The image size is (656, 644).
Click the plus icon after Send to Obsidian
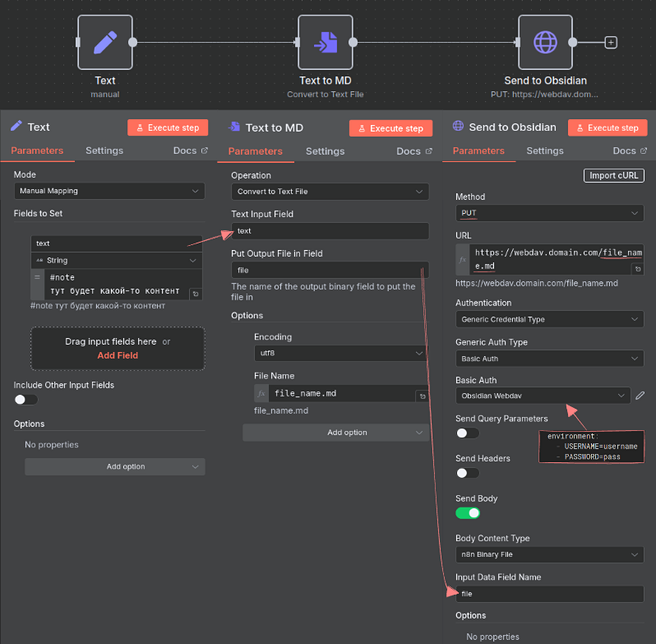pyautogui.click(x=611, y=42)
